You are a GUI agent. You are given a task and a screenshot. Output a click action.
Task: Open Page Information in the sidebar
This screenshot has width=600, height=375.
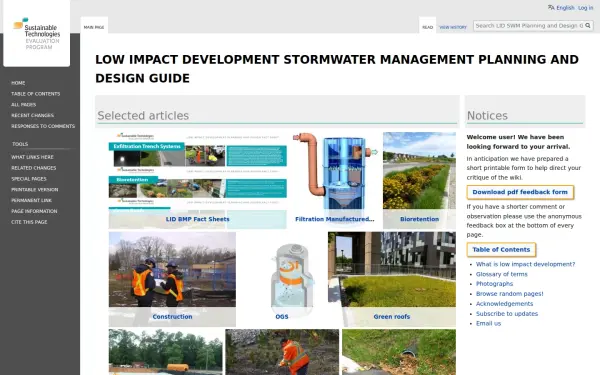tap(34, 211)
